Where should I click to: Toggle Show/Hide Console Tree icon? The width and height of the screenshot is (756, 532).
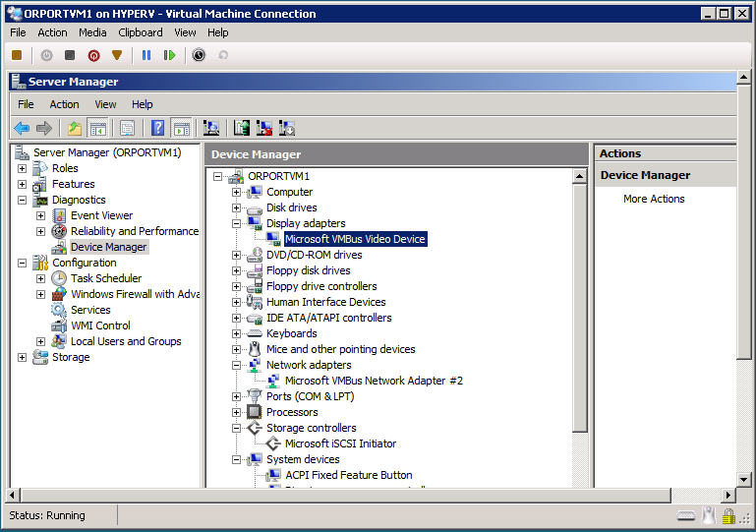tap(97, 128)
